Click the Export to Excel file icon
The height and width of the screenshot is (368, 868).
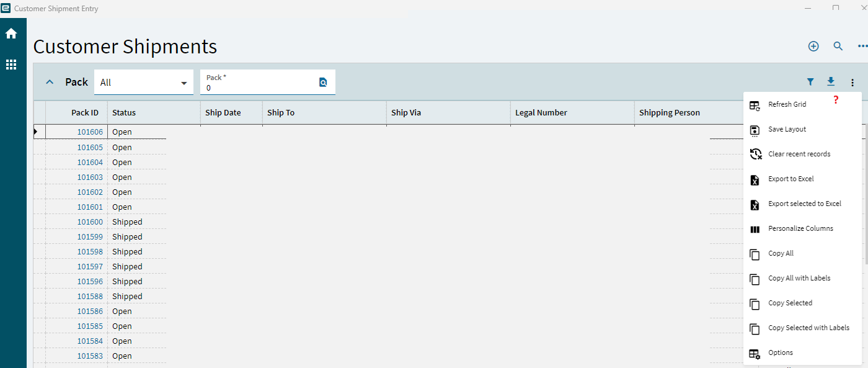click(x=755, y=179)
